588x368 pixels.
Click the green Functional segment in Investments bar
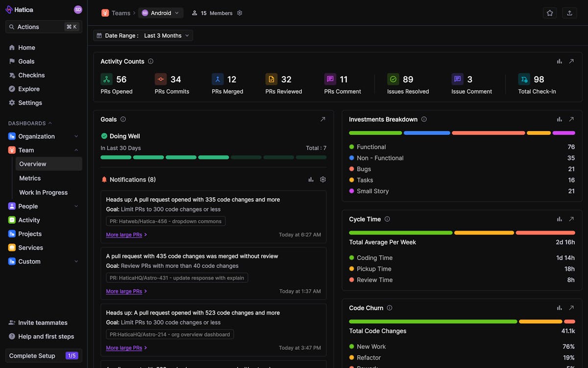click(375, 132)
